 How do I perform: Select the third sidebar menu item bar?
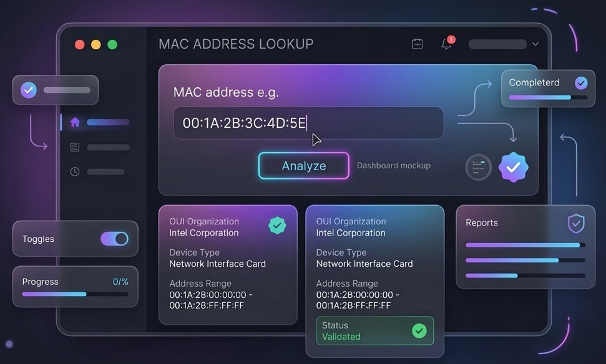click(x=105, y=172)
